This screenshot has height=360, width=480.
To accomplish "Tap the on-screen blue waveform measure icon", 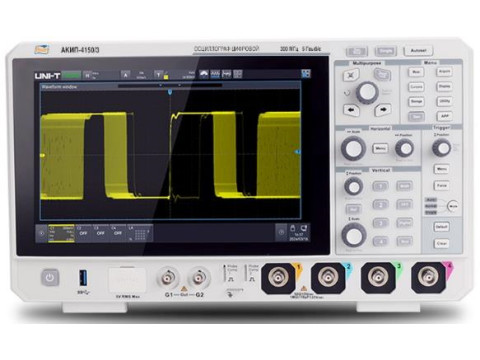I will 215,74.
